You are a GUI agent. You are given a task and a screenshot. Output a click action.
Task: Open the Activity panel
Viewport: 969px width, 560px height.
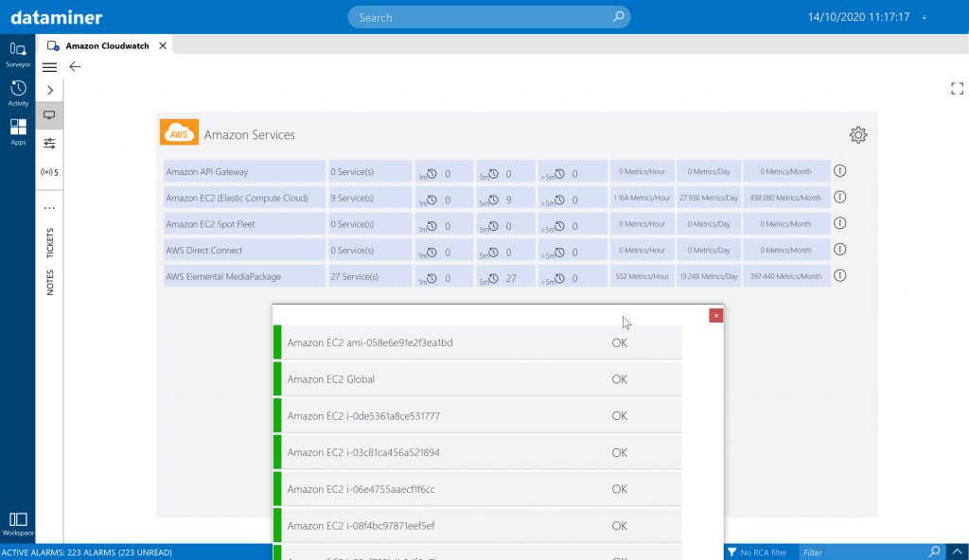pos(18,94)
